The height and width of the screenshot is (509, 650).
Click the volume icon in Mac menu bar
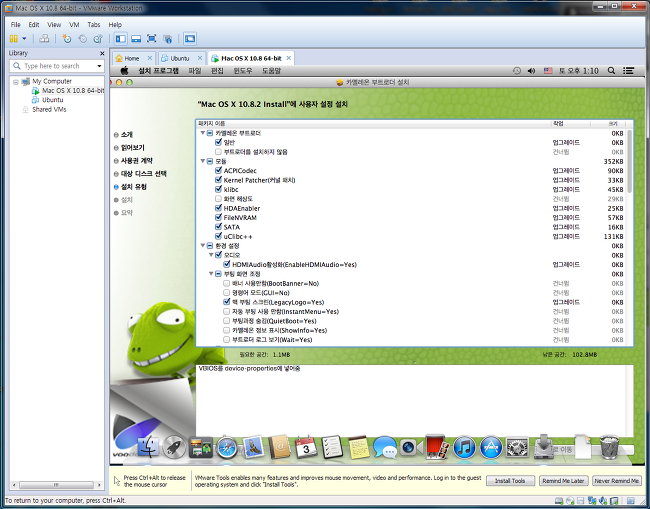click(531, 71)
